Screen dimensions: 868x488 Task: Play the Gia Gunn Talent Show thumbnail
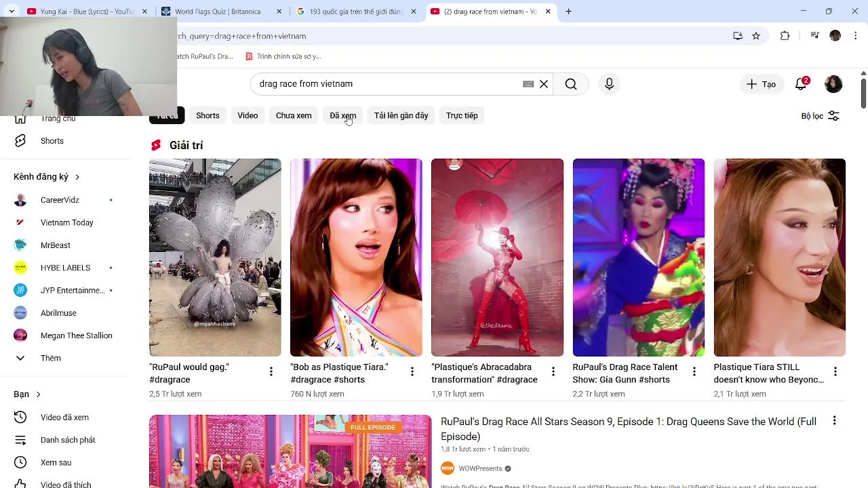639,258
